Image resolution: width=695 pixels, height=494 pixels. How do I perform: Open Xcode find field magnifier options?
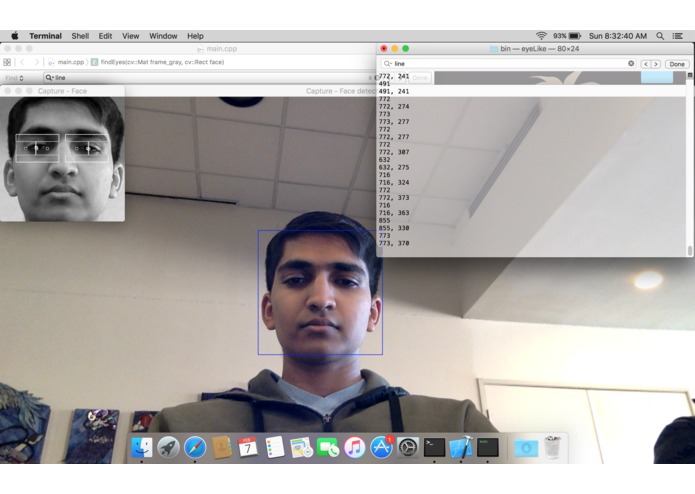tap(49, 78)
